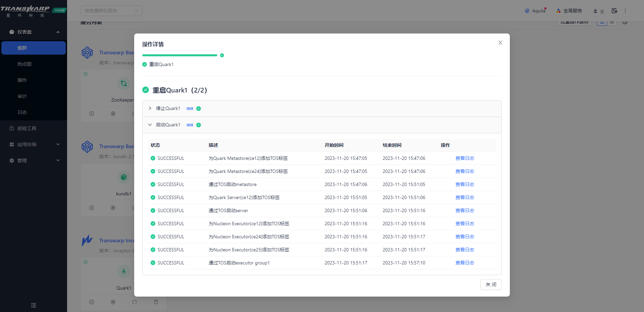Click the kundb1 service icon
Screen dimensions: 644x312
(x=124, y=177)
